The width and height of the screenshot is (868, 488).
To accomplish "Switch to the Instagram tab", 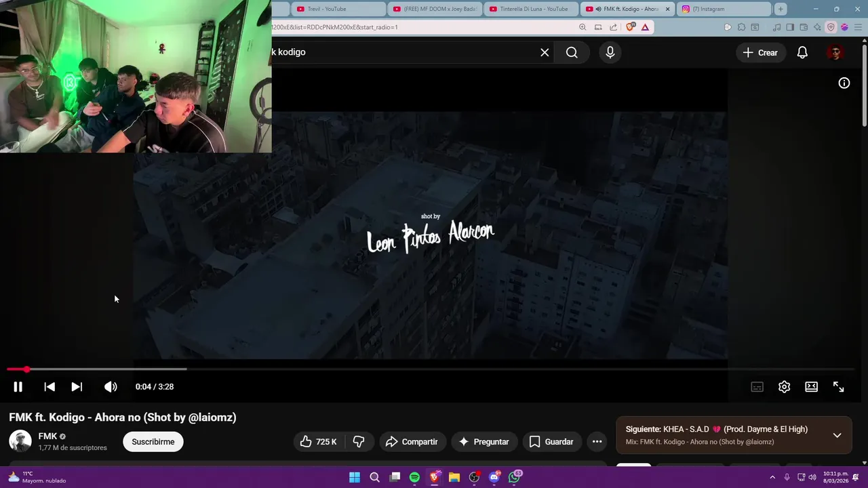I will (723, 9).
